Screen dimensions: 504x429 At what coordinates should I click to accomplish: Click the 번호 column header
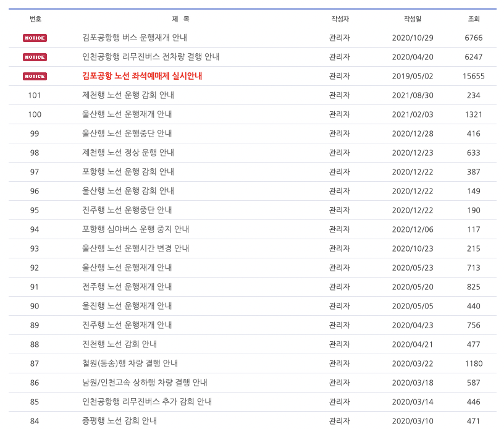(x=35, y=19)
